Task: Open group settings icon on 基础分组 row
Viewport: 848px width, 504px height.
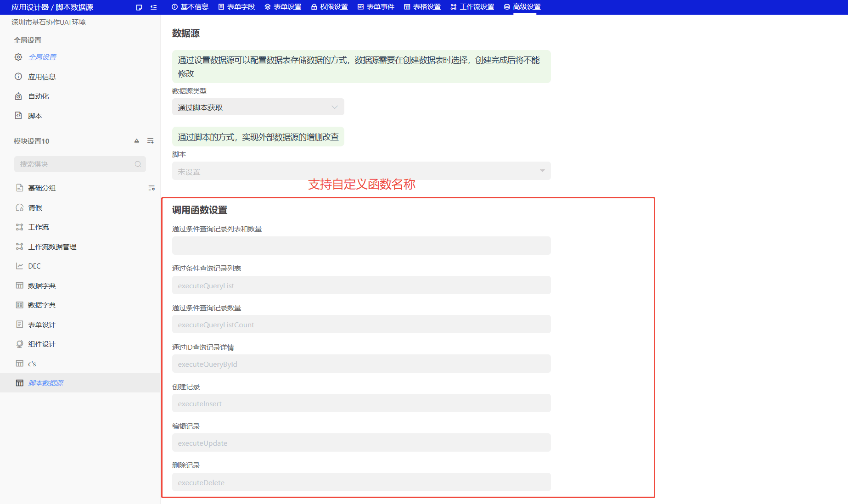Action: click(x=152, y=188)
